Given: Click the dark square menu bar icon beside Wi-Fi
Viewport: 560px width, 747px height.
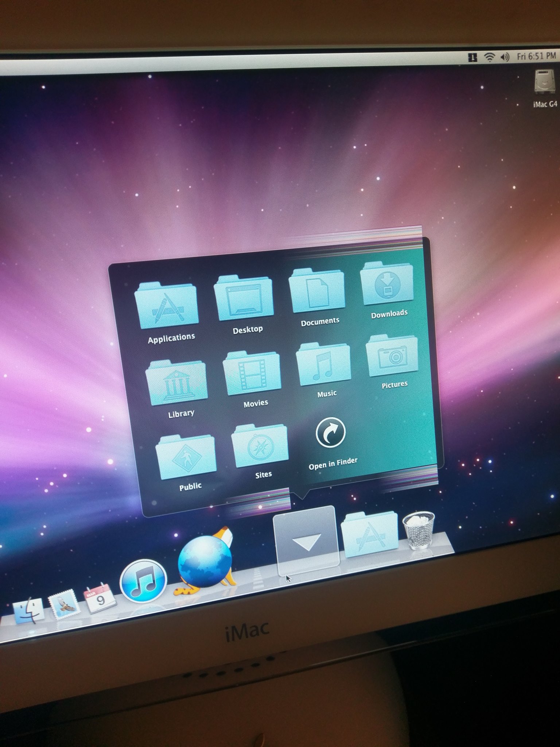Looking at the screenshot, I should 473,57.
